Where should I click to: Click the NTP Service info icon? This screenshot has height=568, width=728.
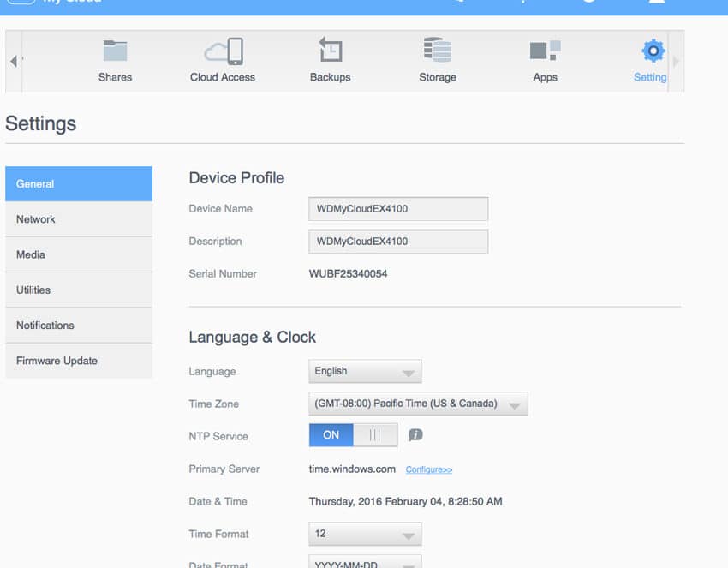click(x=415, y=434)
